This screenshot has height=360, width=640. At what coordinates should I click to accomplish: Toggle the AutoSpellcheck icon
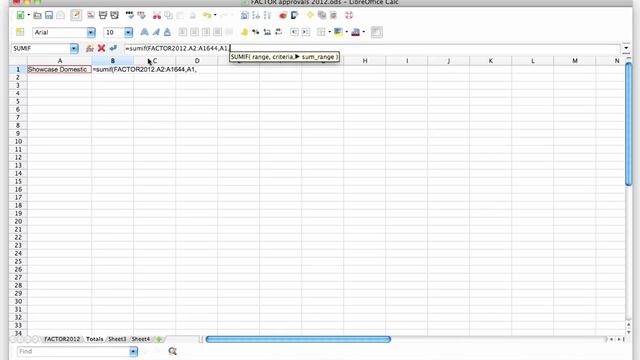142,15
